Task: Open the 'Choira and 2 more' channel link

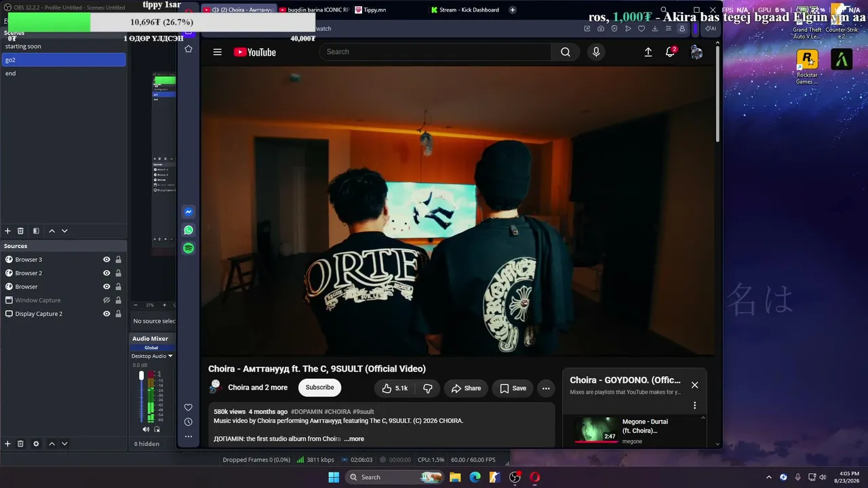Action: tap(258, 388)
